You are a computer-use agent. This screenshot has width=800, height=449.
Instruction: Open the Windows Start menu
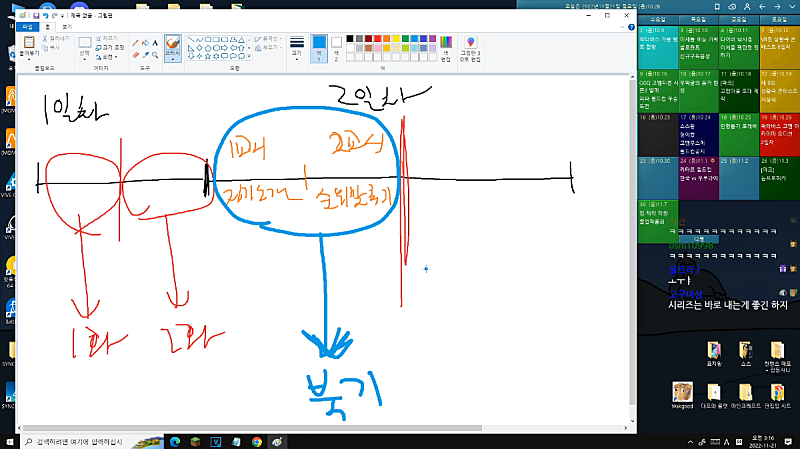[9, 442]
